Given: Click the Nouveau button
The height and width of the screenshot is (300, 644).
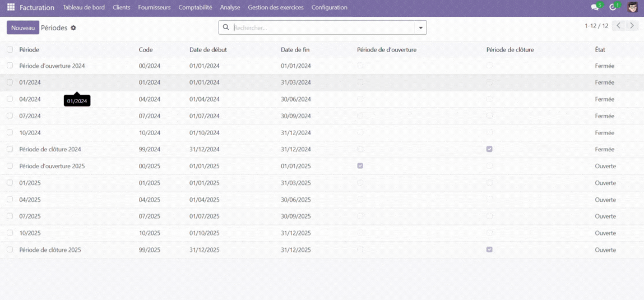Looking at the screenshot, I should (x=23, y=27).
